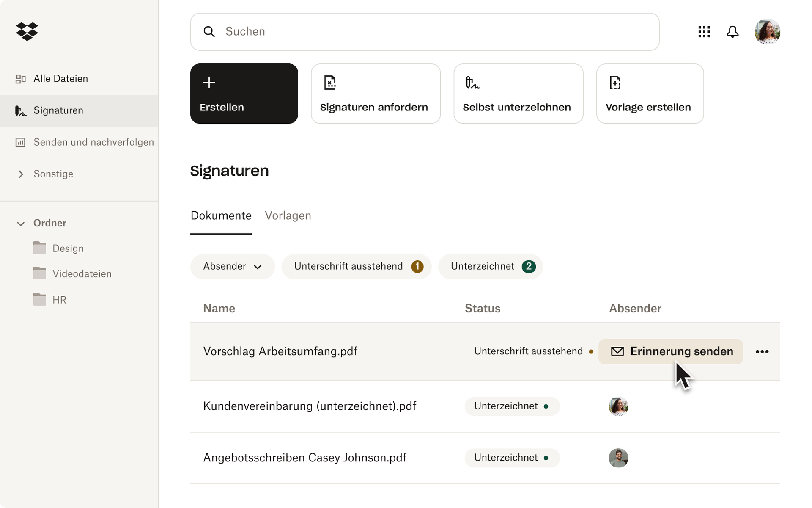Toggle the Unterschrift ausstehend filter
812x508 pixels.
(x=357, y=266)
